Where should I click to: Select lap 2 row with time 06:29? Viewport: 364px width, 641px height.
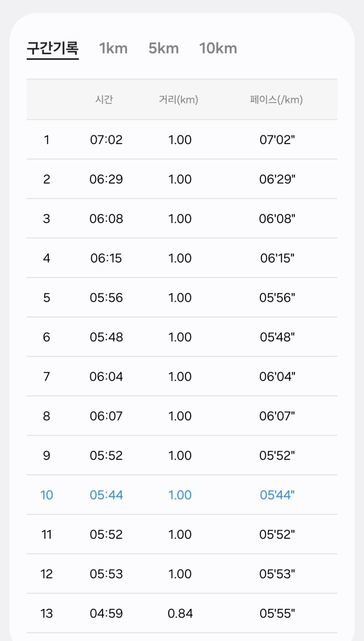pyautogui.click(x=182, y=179)
